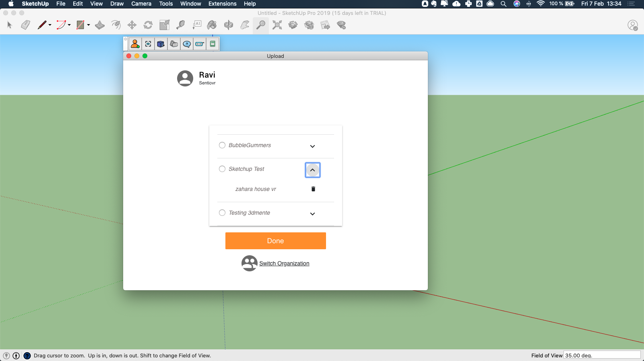
Task: Pick the Scale tool
Action: [x=164, y=25]
